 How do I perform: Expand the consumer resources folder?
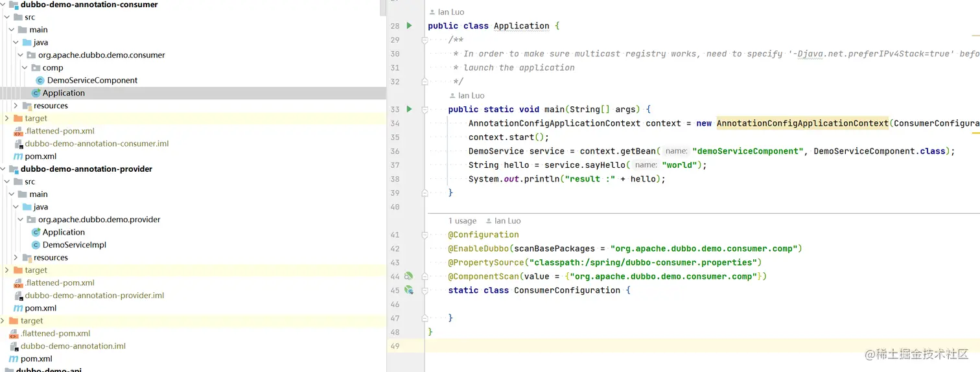click(x=16, y=106)
